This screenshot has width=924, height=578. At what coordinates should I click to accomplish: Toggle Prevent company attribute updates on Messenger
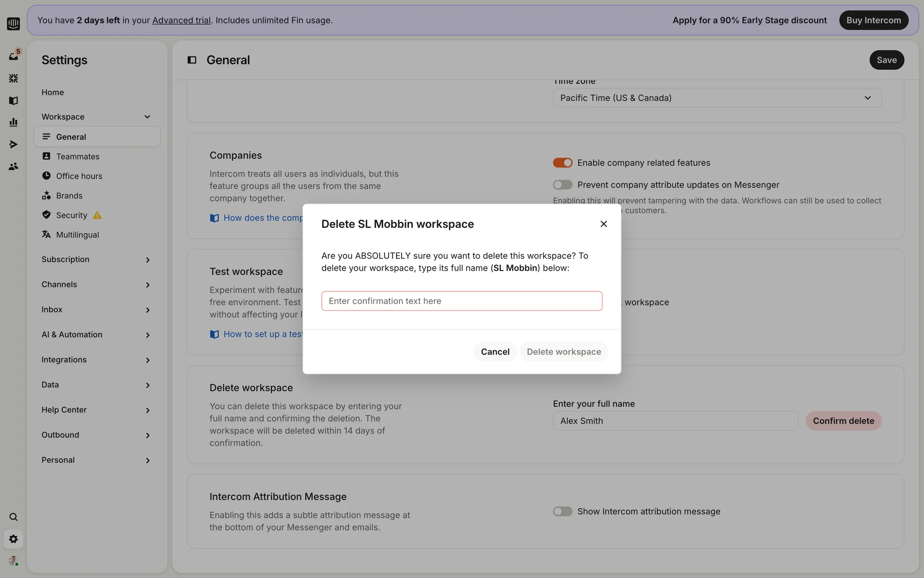562,185
